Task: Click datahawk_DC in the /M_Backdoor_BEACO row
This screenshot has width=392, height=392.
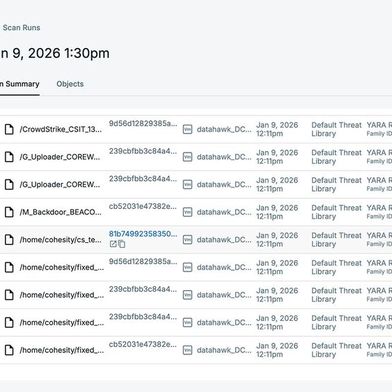Action: [x=224, y=212]
